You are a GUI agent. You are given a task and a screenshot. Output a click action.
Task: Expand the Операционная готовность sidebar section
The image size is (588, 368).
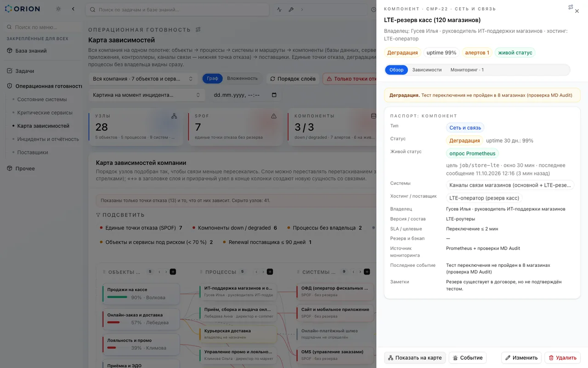[44, 86]
